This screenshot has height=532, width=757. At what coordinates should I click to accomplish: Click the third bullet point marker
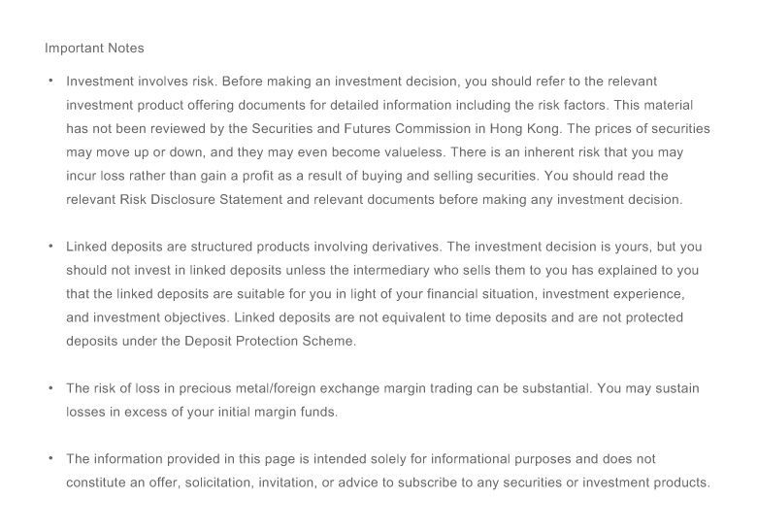(x=50, y=388)
